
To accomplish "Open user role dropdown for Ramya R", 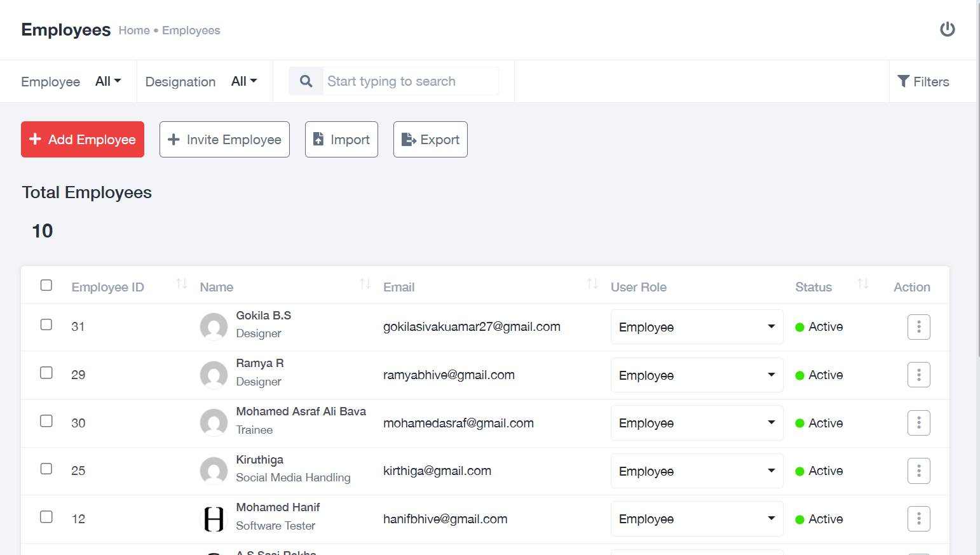I will (x=697, y=375).
